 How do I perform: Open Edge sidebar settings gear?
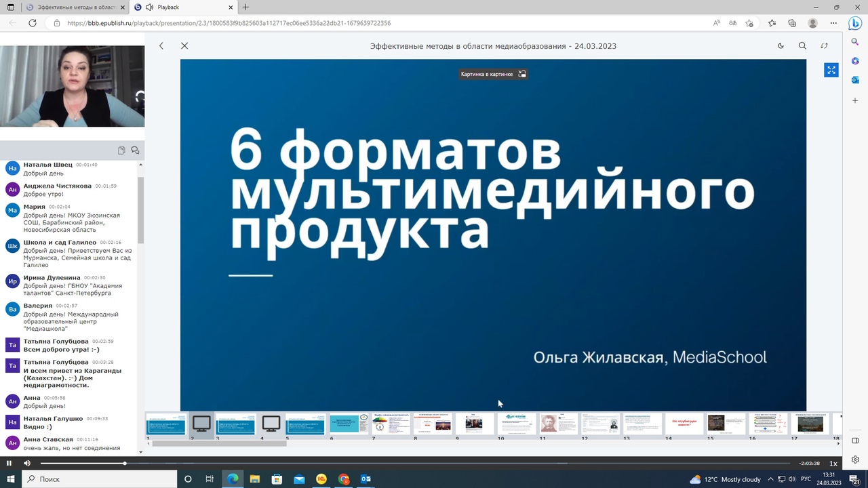[855, 460]
